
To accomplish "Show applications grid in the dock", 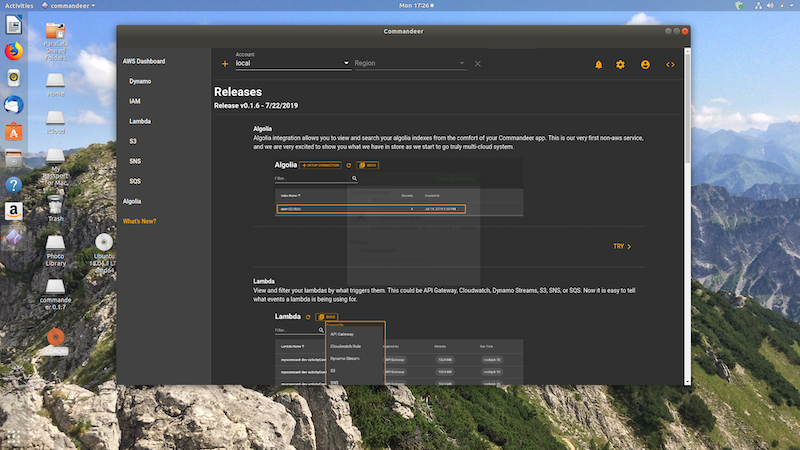I will pyautogui.click(x=14, y=437).
